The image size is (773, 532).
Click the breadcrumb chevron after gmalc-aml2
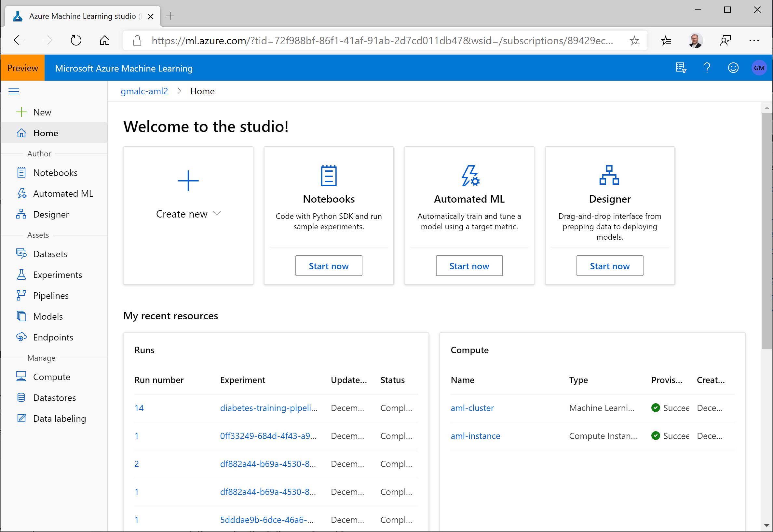(x=180, y=91)
